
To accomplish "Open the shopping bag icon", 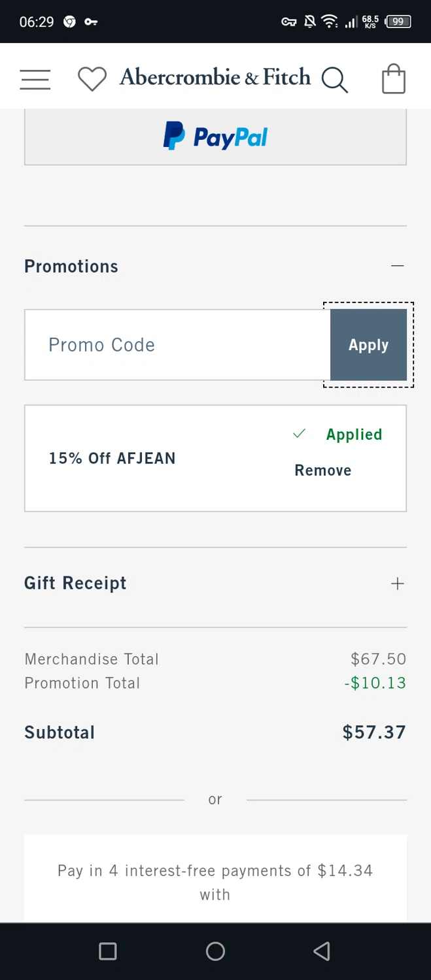I will [x=393, y=79].
